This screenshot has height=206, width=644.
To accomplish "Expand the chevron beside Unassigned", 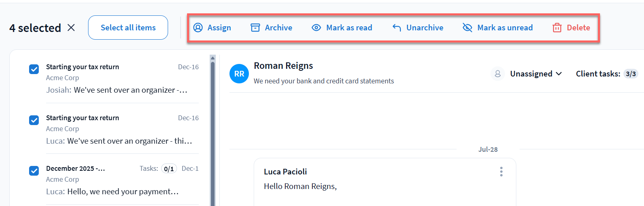I will tap(559, 74).
